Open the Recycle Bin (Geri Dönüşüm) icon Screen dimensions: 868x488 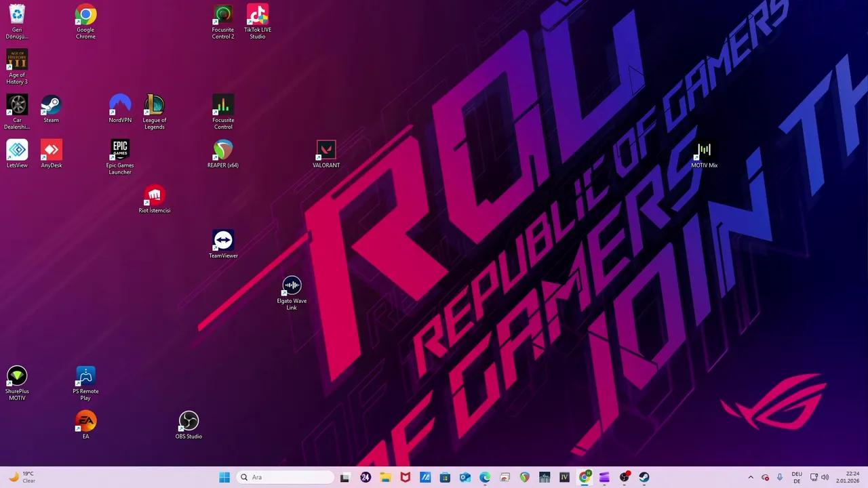click(17, 22)
